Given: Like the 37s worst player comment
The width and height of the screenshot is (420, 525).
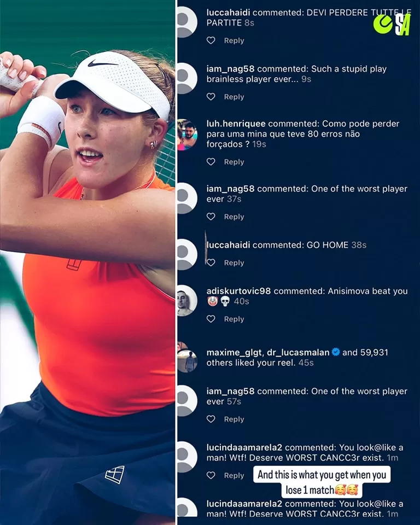Looking at the screenshot, I should [x=211, y=217].
